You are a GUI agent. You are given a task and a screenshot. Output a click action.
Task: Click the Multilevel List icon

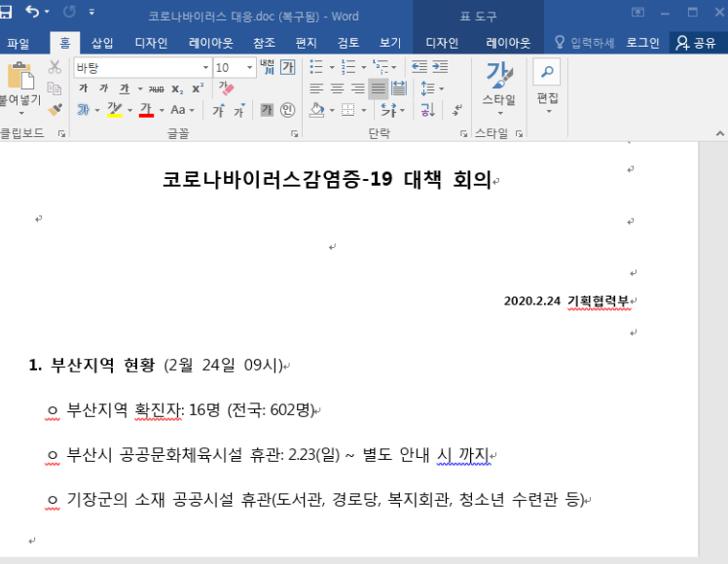click(x=381, y=67)
